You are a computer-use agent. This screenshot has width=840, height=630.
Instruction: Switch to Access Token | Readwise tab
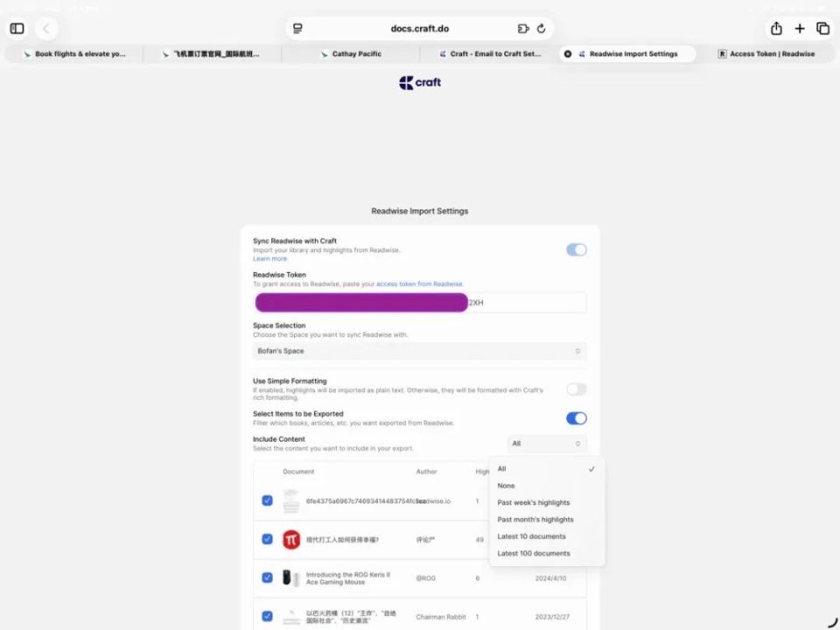(x=766, y=53)
